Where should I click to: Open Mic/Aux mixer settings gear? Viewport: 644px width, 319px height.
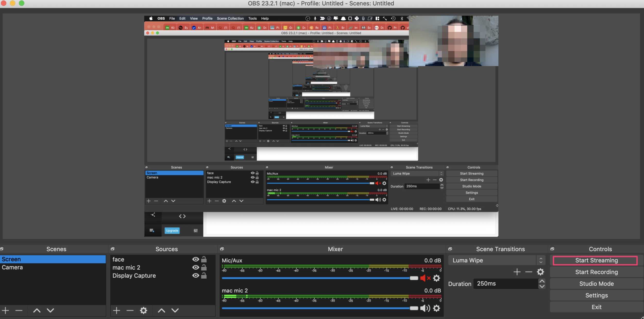pos(436,278)
